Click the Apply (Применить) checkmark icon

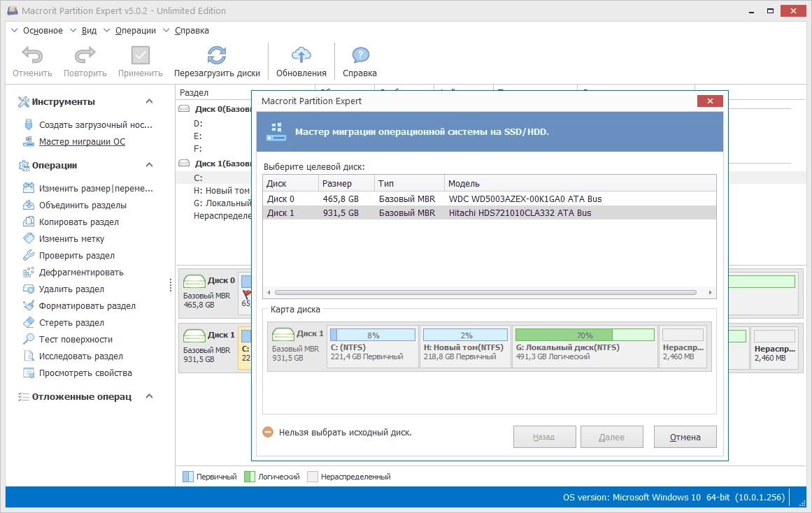pos(141,55)
